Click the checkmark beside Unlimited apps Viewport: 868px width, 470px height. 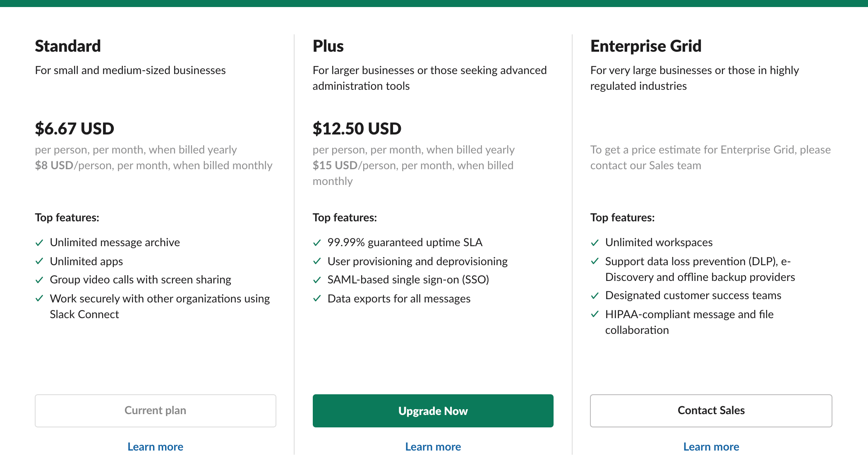point(40,261)
